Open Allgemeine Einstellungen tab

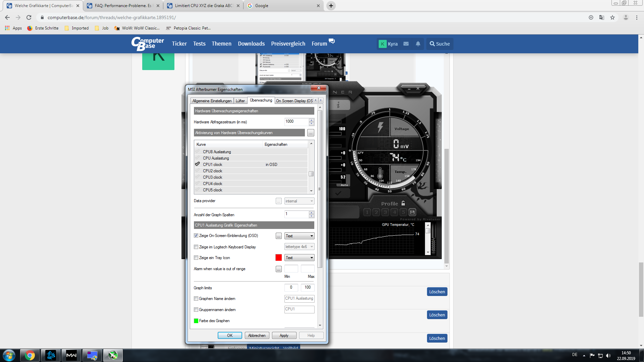coord(212,101)
